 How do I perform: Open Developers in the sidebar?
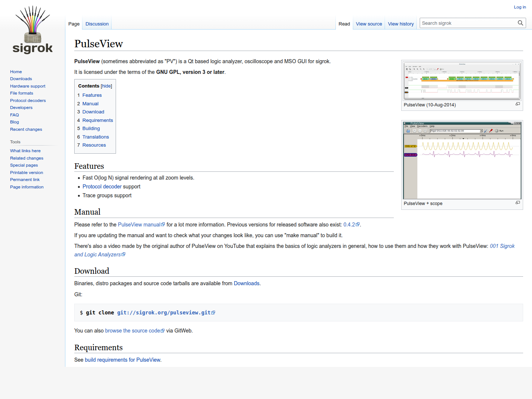pyautogui.click(x=21, y=108)
